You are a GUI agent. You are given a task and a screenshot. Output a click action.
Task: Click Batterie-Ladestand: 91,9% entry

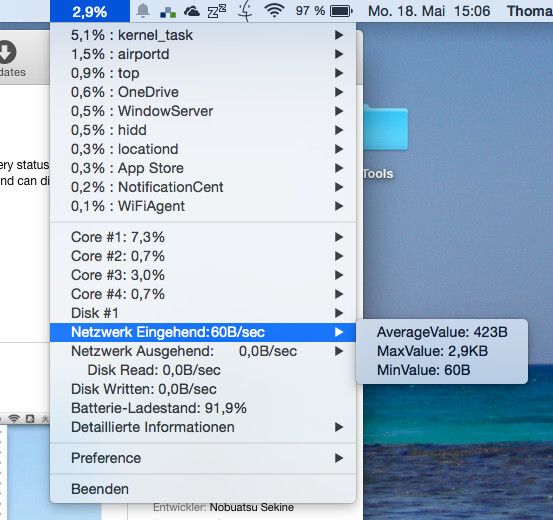(203, 409)
